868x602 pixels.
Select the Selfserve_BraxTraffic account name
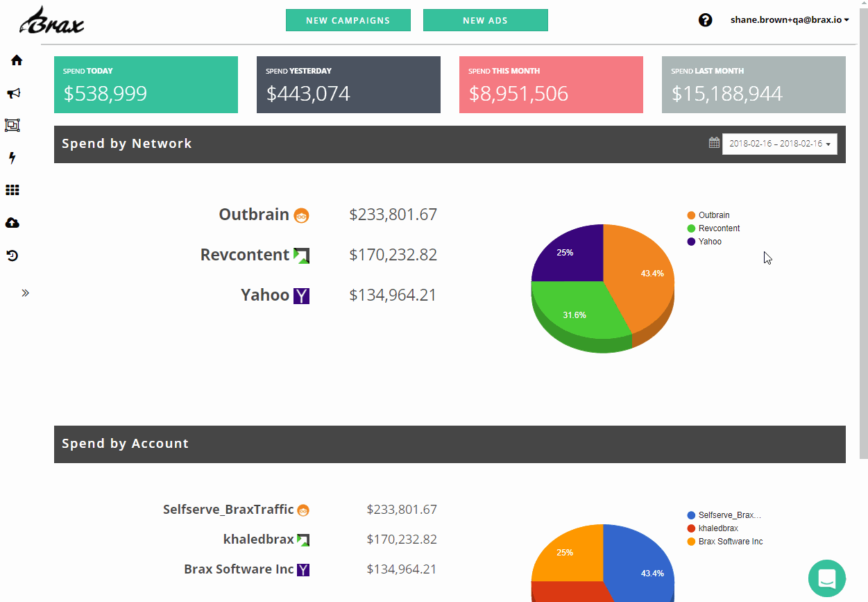coord(228,510)
